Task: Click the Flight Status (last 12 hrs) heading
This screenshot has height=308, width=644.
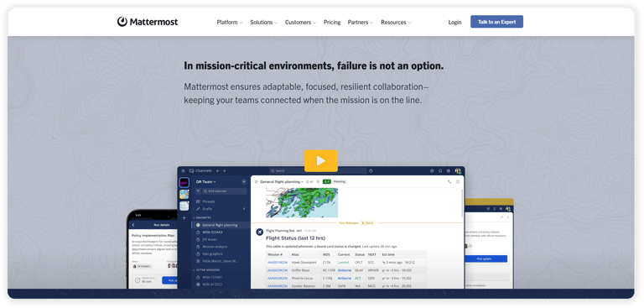Action: tap(295, 238)
